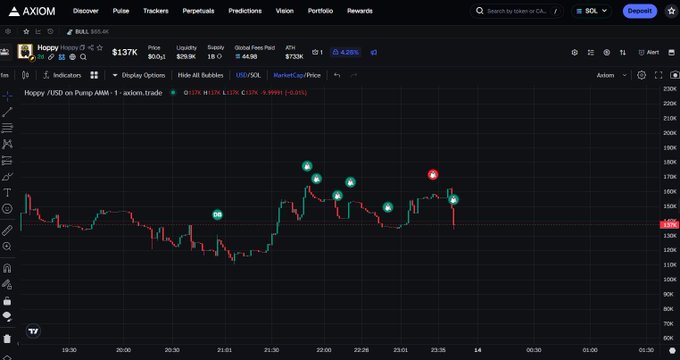Click the Alert button

point(649,52)
